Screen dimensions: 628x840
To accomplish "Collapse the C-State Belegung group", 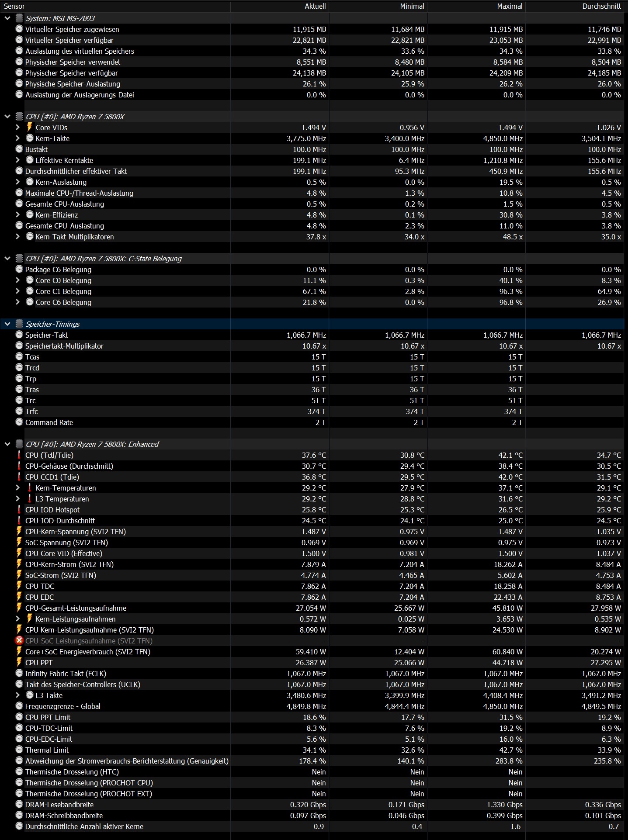I will [7, 259].
